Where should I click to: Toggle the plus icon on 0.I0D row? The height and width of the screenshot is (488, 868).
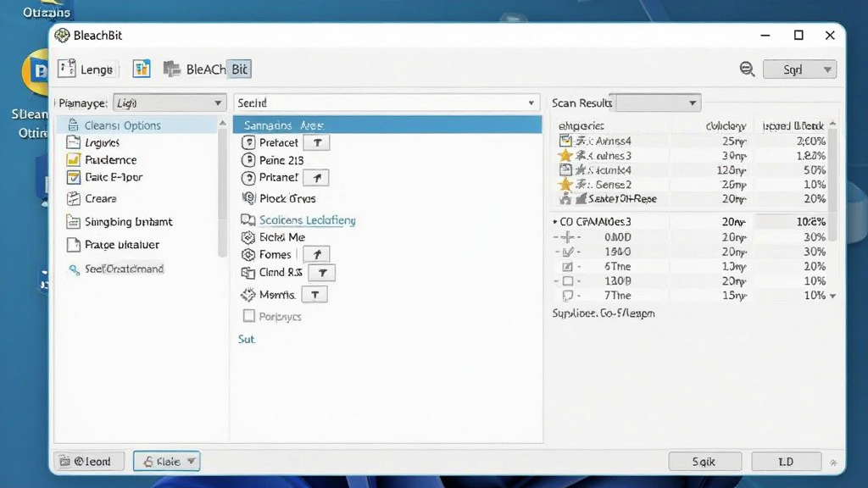[567, 237]
